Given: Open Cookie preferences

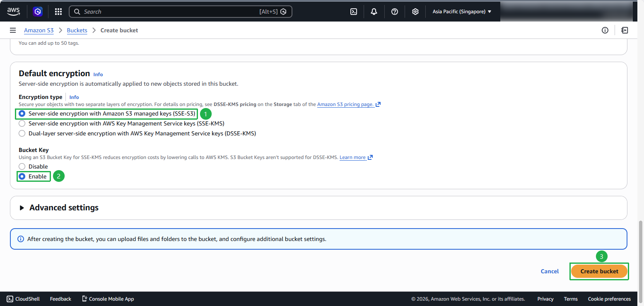Looking at the screenshot, I should 609,299.
